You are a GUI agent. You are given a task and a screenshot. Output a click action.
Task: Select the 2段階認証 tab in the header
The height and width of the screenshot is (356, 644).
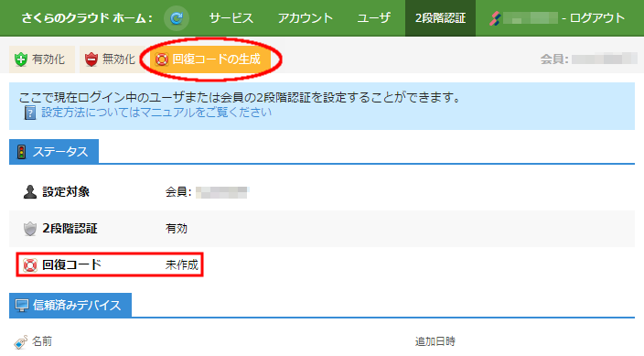[x=440, y=18]
